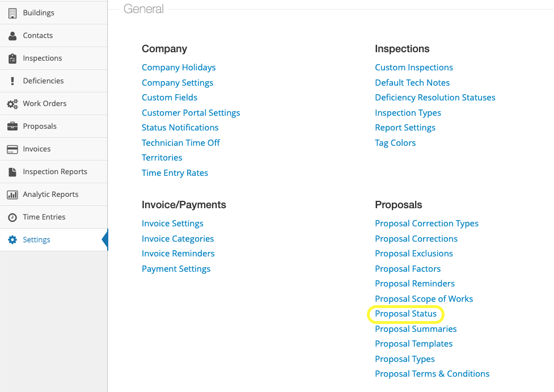
Task: Click the Invoices credit card icon
Action: tap(12, 149)
